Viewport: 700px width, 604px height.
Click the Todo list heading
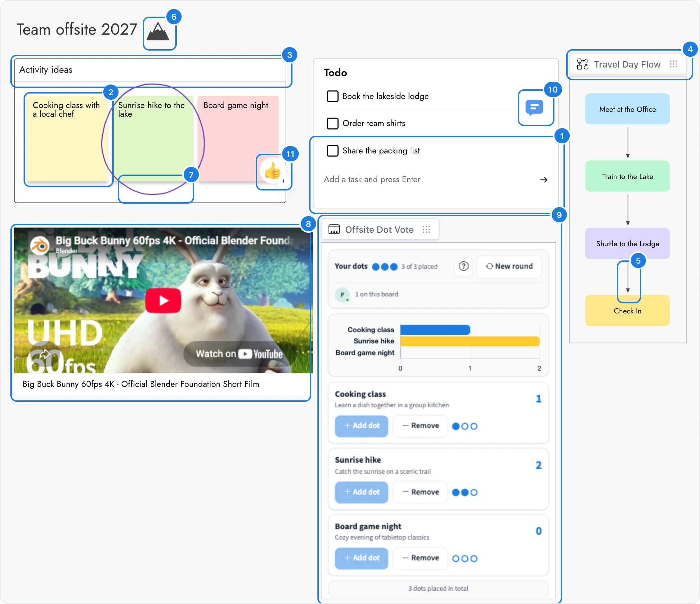(x=335, y=73)
